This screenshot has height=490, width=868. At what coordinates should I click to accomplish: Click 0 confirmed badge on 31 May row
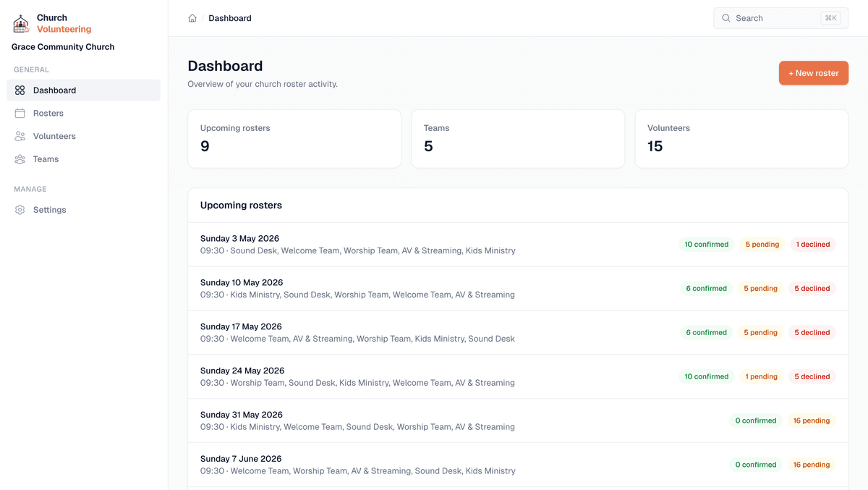(756, 421)
